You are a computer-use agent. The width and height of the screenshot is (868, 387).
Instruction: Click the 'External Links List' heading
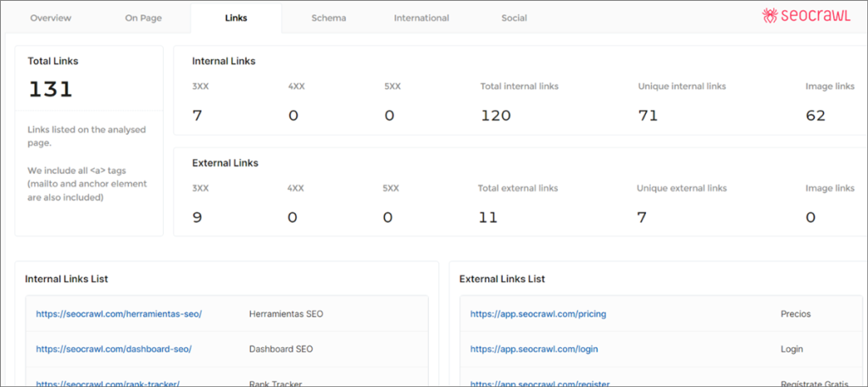[502, 279]
